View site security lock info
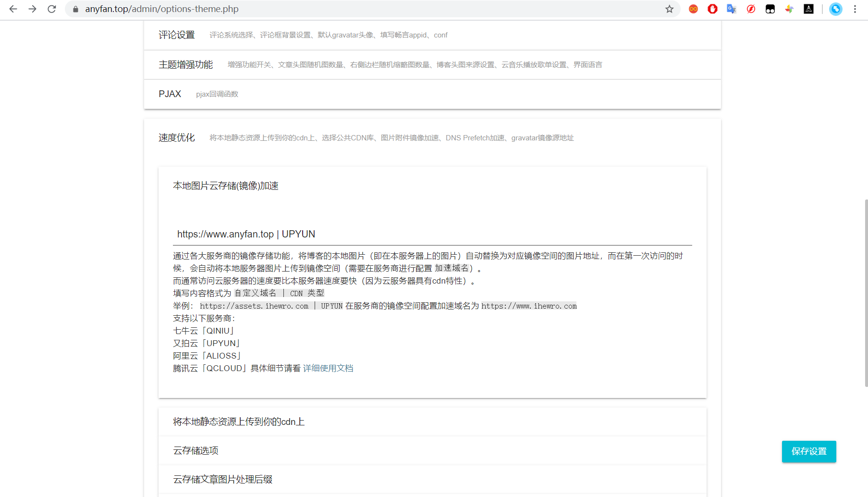This screenshot has width=868, height=497. [x=75, y=9]
